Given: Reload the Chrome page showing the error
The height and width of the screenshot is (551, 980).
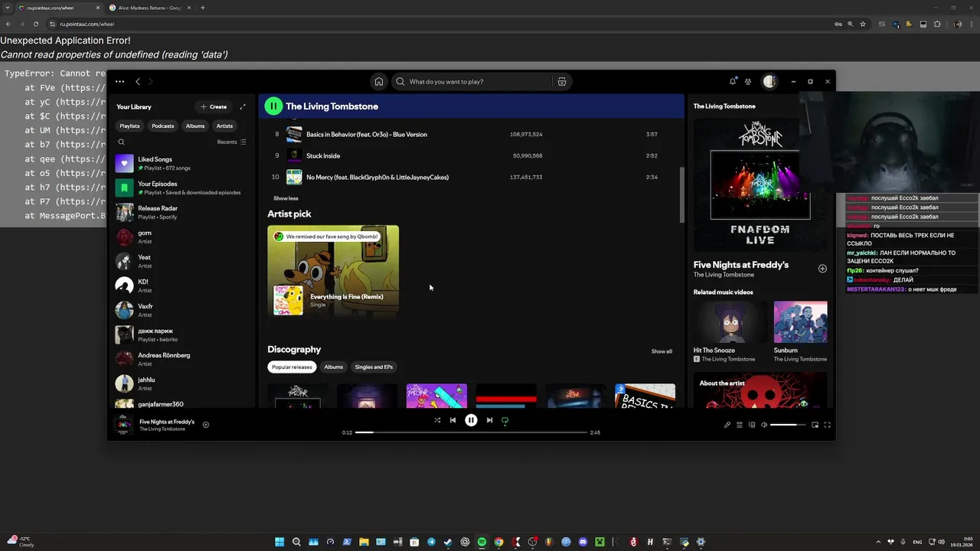Looking at the screenshot, I should point(35,24).
